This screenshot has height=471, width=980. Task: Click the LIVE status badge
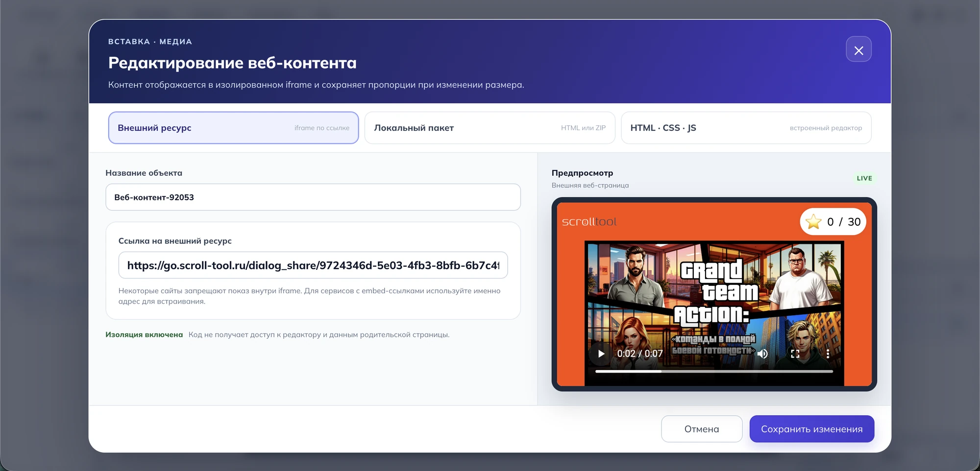[864, 178]
